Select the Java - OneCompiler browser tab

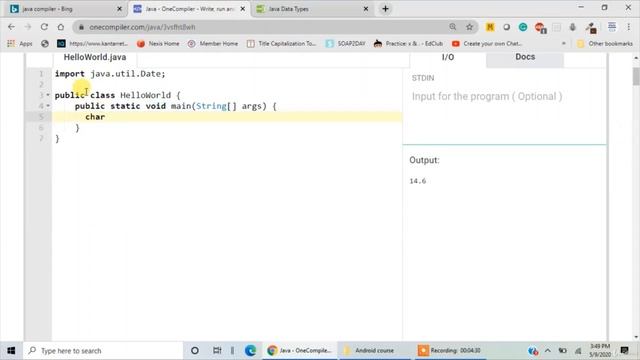(189, 9)
